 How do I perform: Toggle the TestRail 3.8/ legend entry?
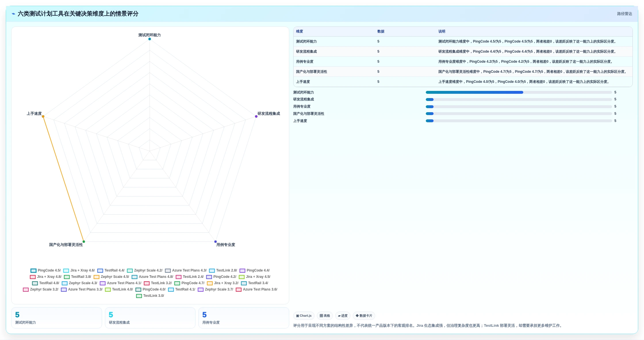pos(77,277)
